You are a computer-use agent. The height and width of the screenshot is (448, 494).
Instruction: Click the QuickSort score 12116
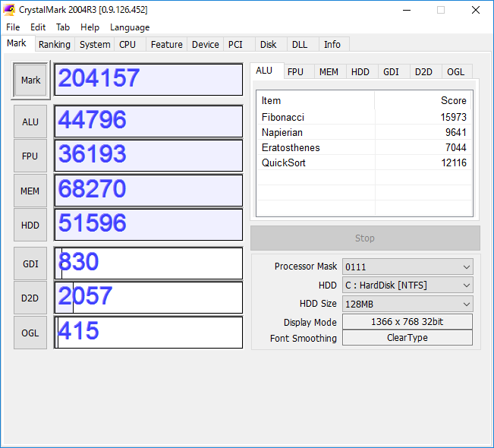[454, 162]
